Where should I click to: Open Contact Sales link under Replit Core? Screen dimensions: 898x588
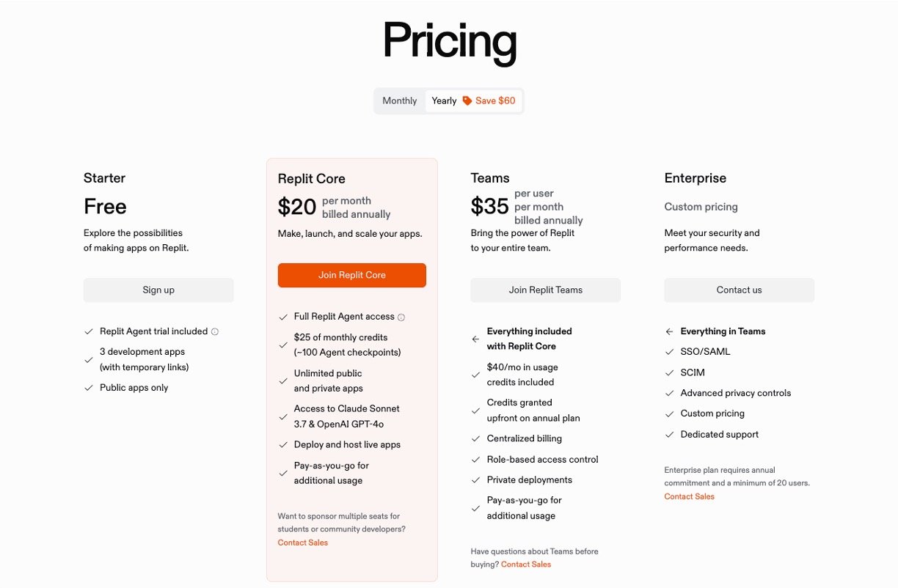(302, 543)
